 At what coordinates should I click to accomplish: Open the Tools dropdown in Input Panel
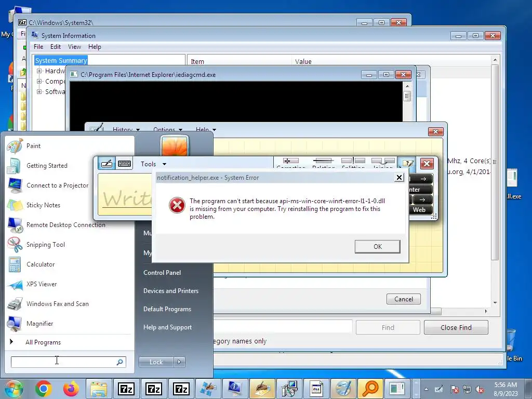point(153,164)
